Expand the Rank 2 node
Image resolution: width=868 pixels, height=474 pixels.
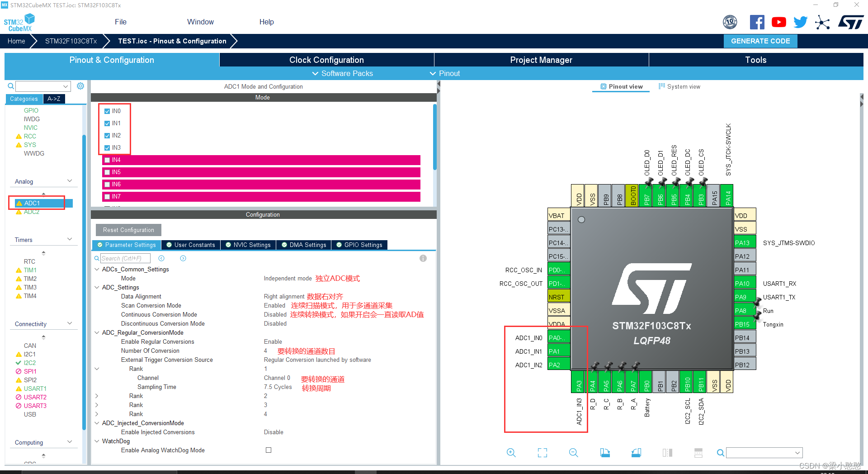(x=97, y=396)
